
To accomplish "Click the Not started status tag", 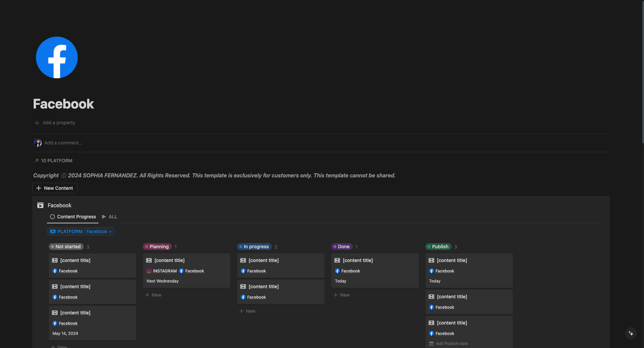I will [66, 247].
